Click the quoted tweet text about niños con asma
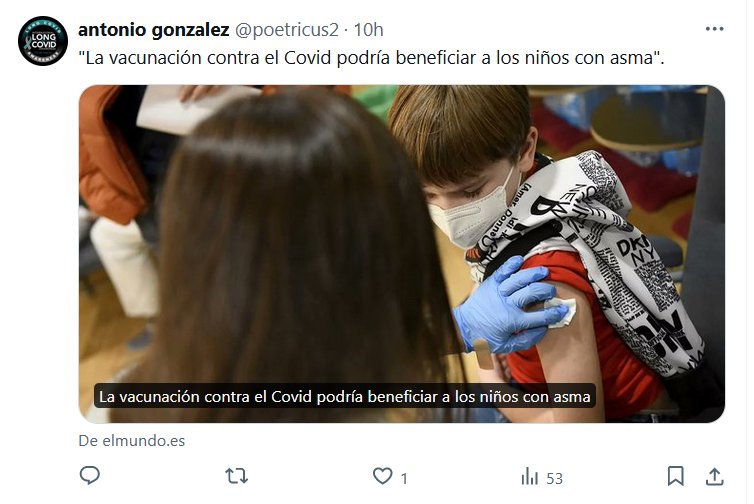The width and height of the screenshot is (754, 504). pyautogui.click(x=371, y=58)
